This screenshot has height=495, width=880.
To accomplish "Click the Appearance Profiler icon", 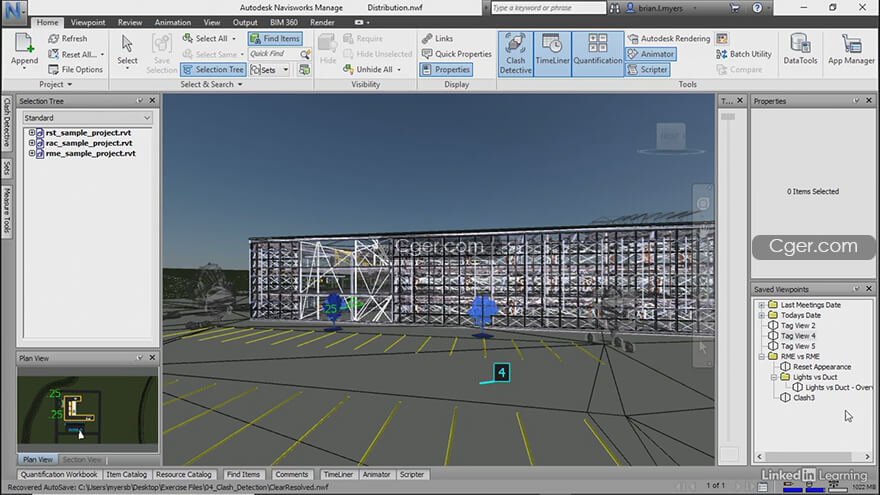I will click(x=722, y=38).
